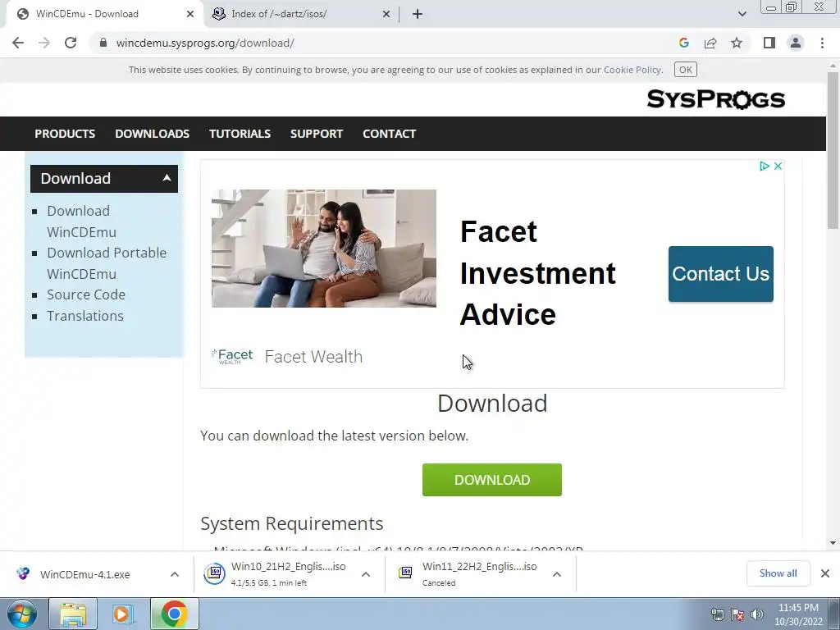The height and width of the screenshot is (630, 840).
Task: Click the WinCDEmu-4.1.exe file icon
Action: (22, 573)
